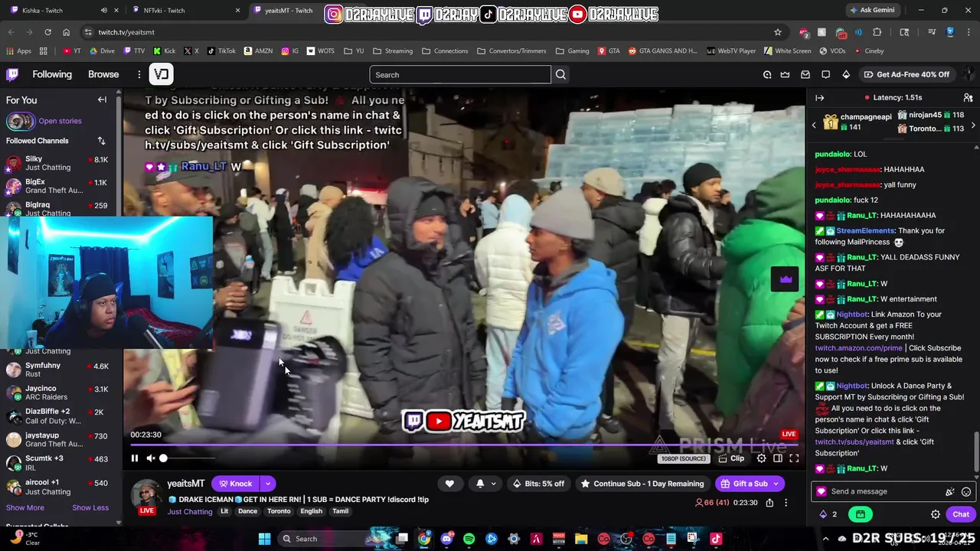Open the Following tab
The image size is (980, 551).
click(x=52, y=74)
